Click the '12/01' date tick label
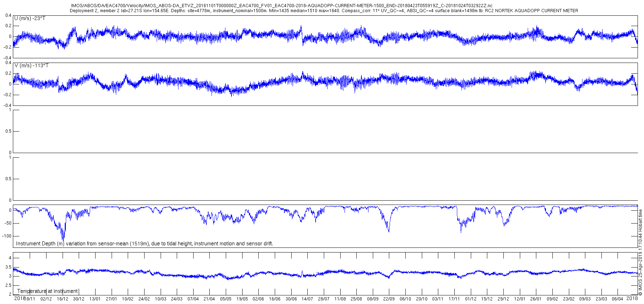This screenshot has width=644, height=304. 520,299
